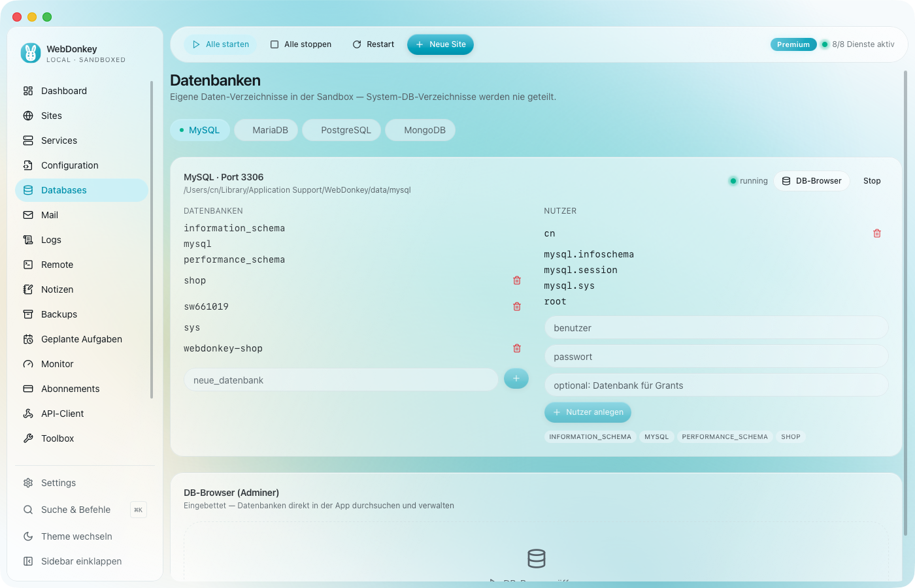Click the sys database entry
This screenshot has height=588, width=915.
coord(191,327)
